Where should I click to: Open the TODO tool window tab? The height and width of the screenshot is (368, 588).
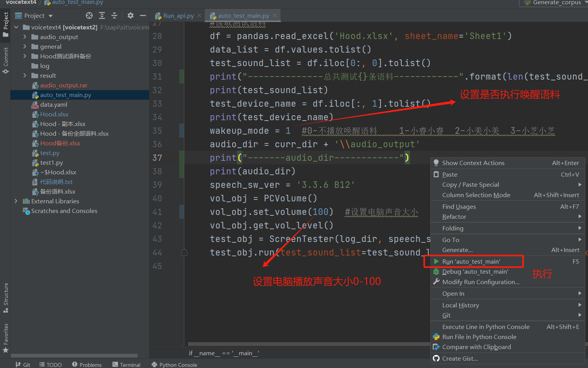[x=51, y=365]
